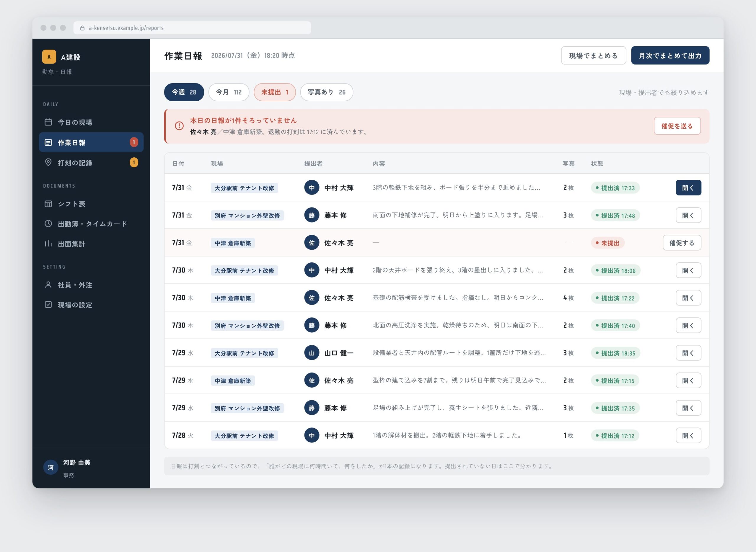Image resolution: width=756 pixels, height=552 pixels.
Task: Select the 未提出 1 filter tab
Action: coord(275,92)
